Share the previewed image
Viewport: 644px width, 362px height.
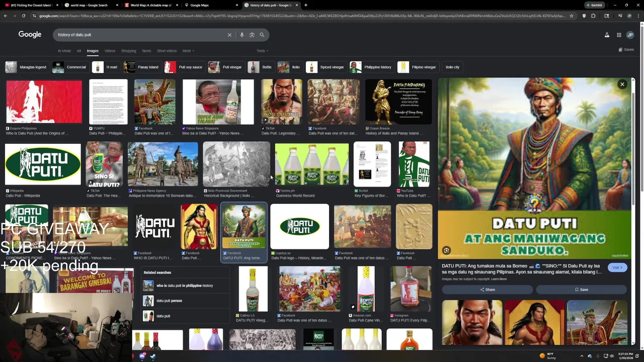pyautogui.click(x=487, y=290)
